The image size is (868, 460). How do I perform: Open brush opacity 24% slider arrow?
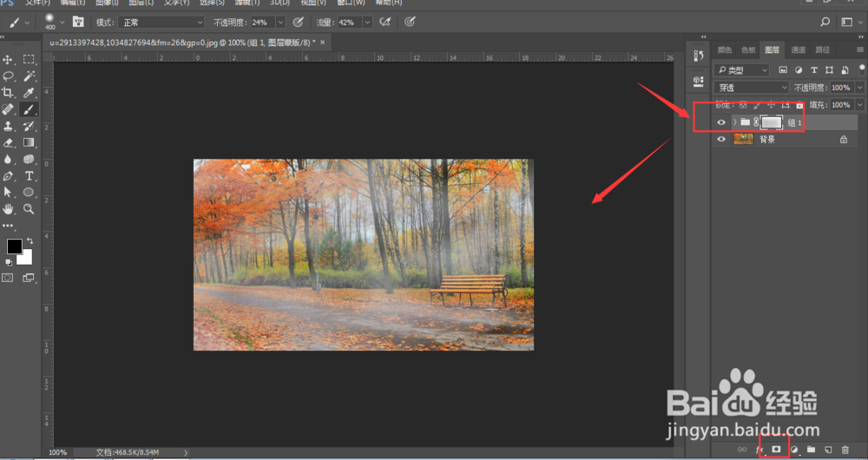coord(280,23)
